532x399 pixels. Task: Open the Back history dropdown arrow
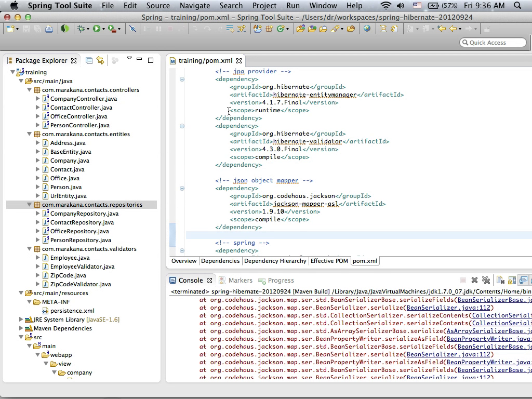(460, 30)
